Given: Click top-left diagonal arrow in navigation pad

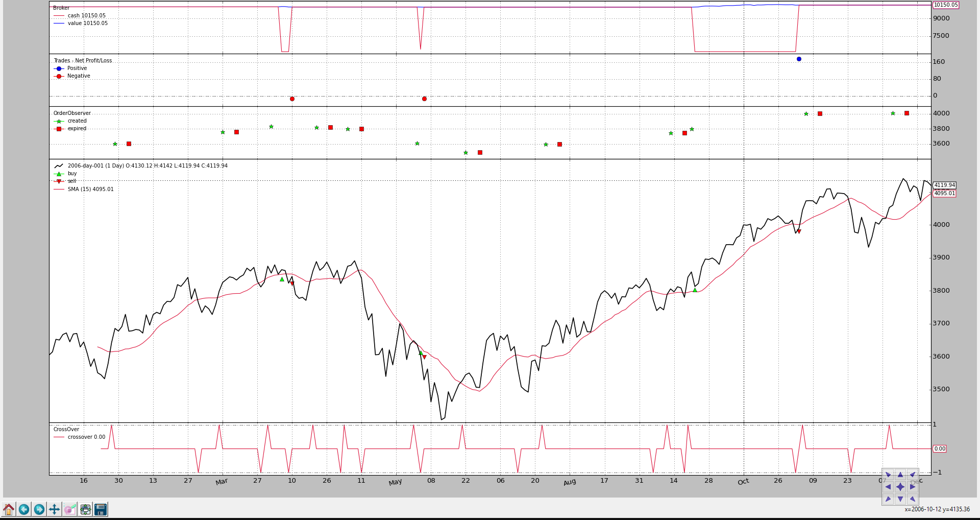Looking at the screenshot, I should tap(888, 475).
